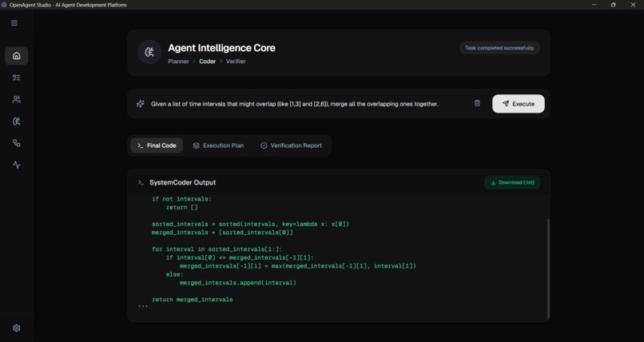
Task: Click the line containing max(merged_intervals[-1][1], interval[1])
Action: pos(298,266)
